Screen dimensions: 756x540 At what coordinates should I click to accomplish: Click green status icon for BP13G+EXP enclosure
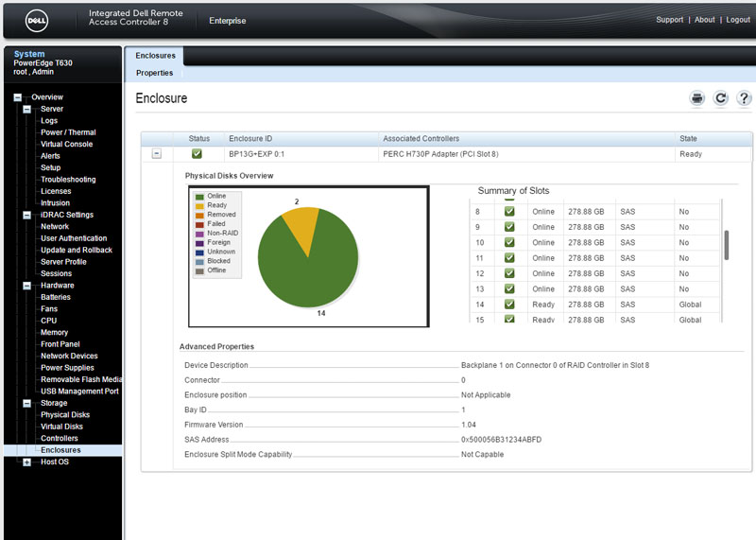pyautogui.click(x=197, y=154)
